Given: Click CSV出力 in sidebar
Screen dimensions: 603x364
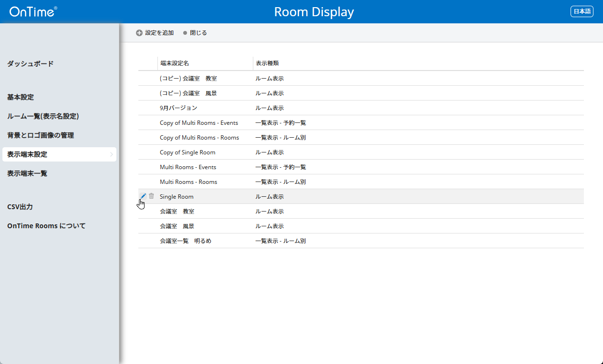Looking at the screenshot, I should 20,207.
